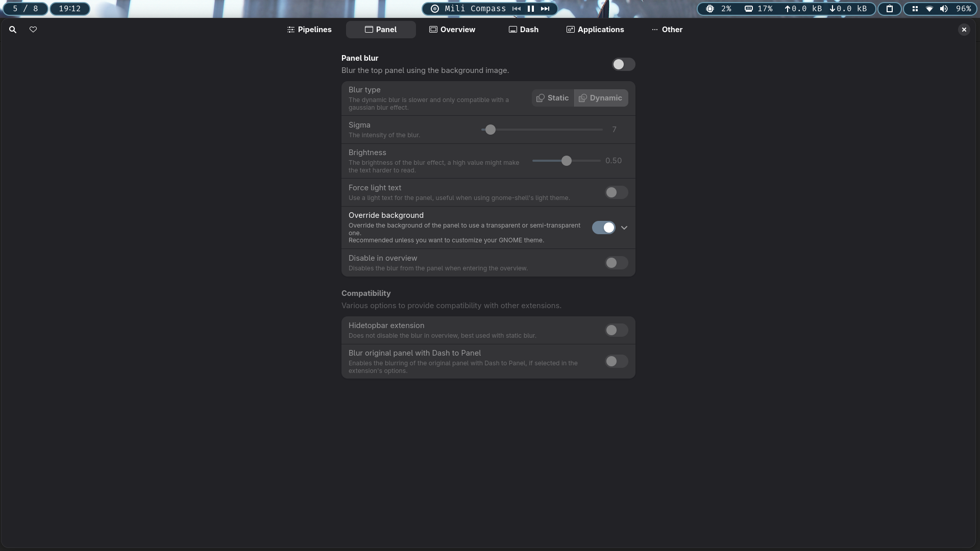Click the volume speaker icon
Screen dimensions: 980x551
click(944, 9)
